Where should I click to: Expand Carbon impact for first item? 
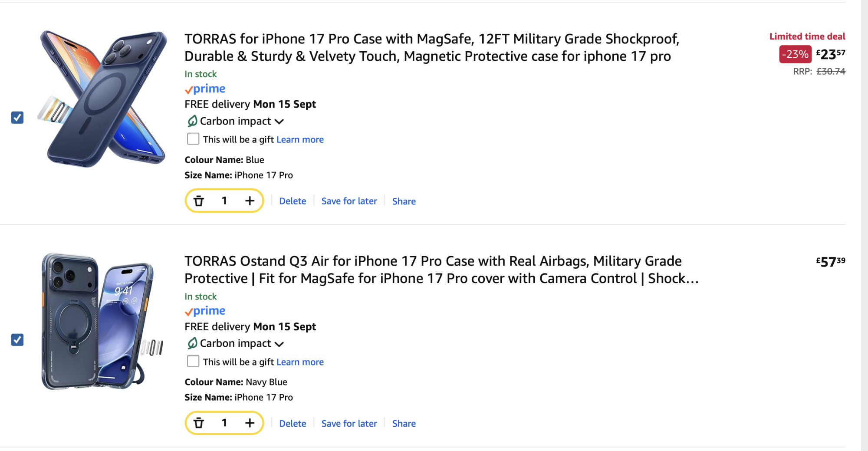[279, 122]
